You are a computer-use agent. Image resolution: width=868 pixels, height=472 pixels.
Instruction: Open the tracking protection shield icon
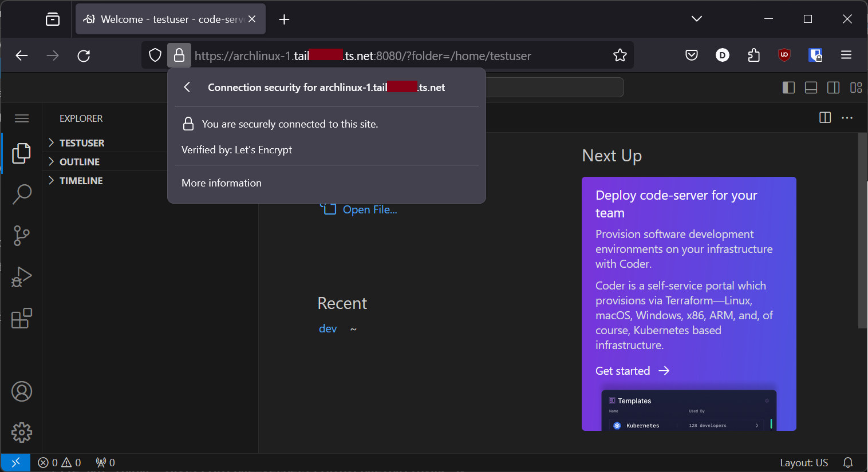point(155,55)
